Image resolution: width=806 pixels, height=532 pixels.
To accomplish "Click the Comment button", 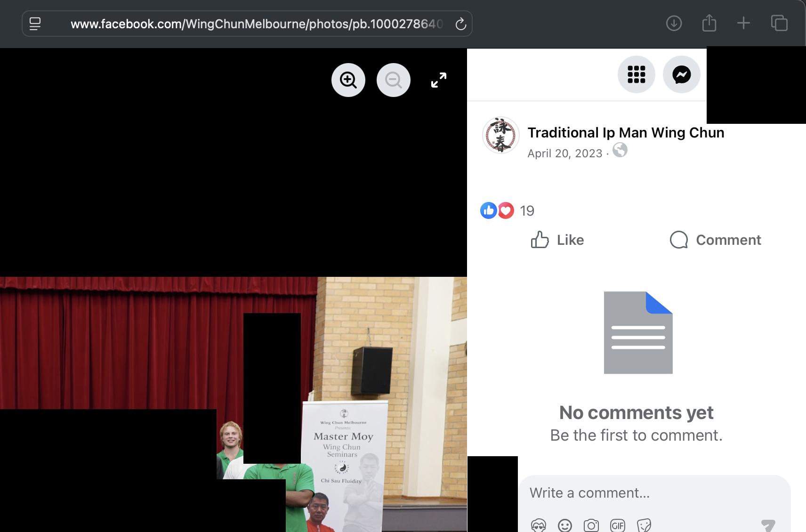I will 716,240.
